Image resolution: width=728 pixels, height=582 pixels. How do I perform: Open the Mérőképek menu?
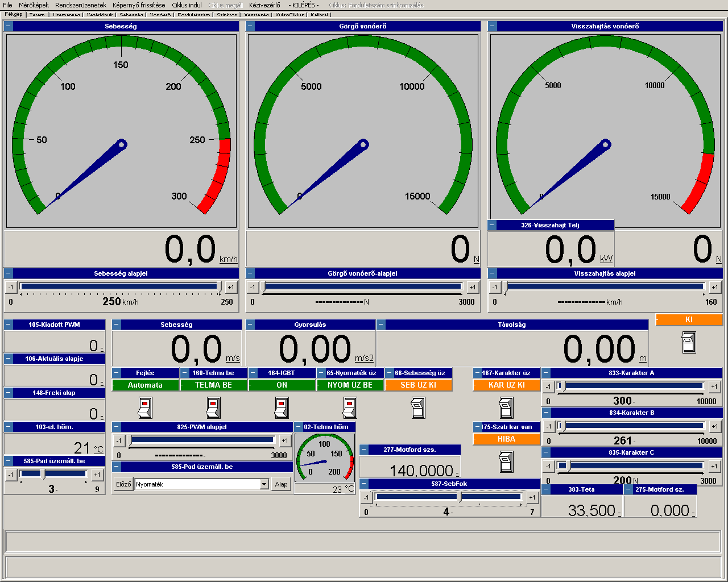[x=34, y=5]
